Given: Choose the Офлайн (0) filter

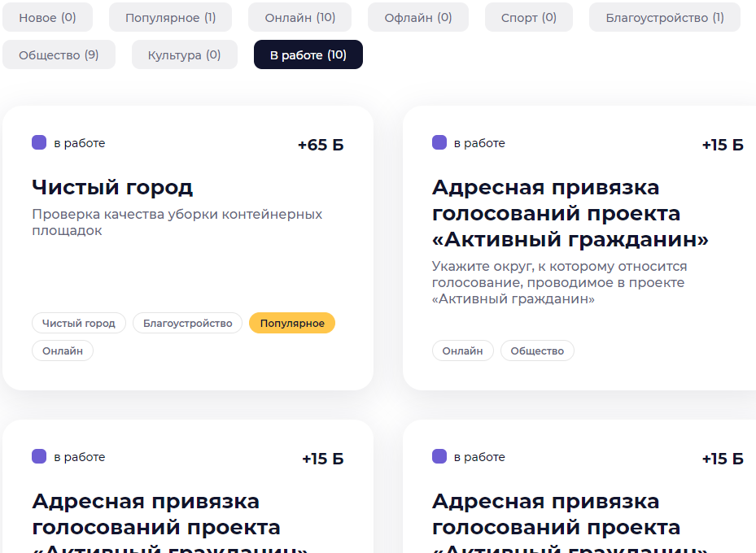Looking at the screenshot, I should tap(418, 17).
